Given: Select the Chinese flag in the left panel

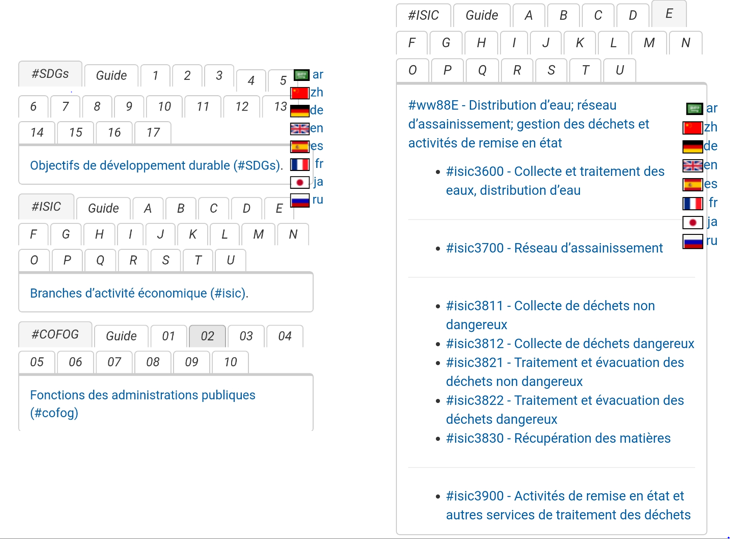Looking at the screenshot, I should coord(300,93).
